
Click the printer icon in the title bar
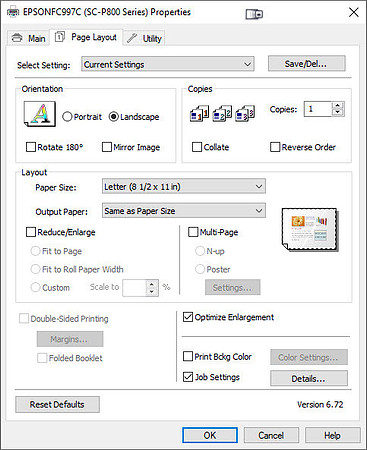click(13, 13)
